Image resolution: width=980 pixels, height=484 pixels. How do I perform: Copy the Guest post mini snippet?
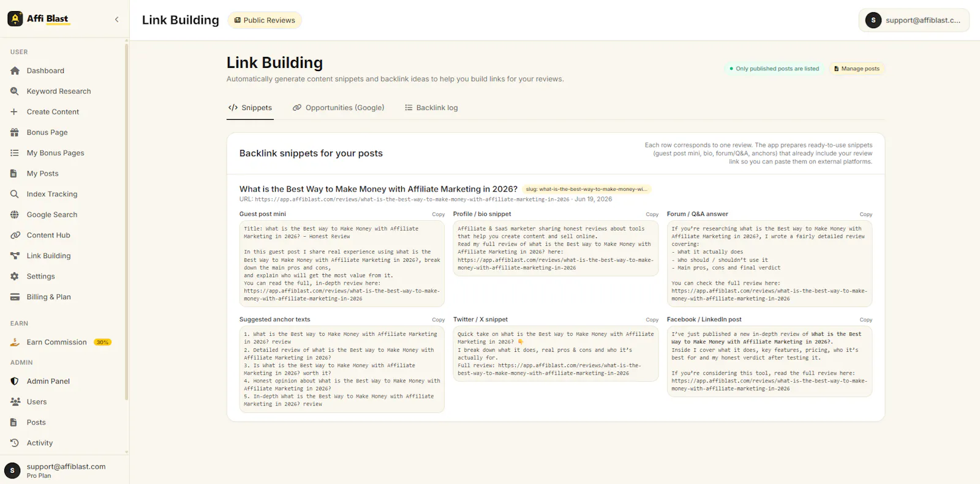point(439,215)
